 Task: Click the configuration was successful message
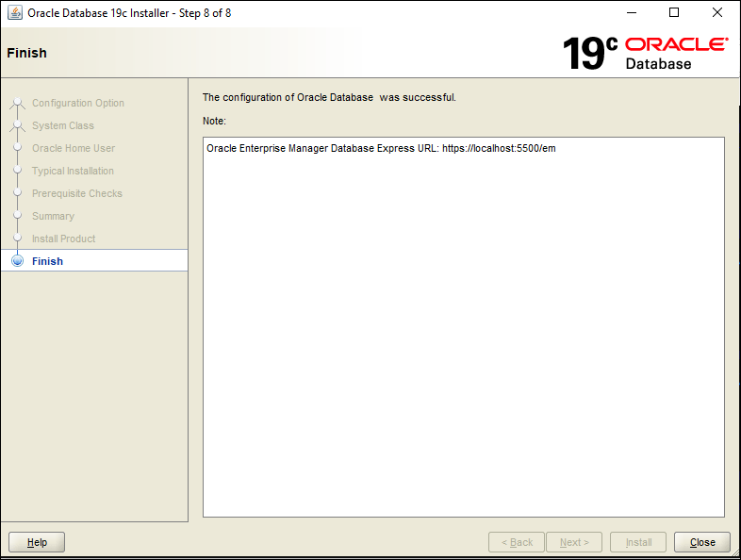[x=329, y=97]
